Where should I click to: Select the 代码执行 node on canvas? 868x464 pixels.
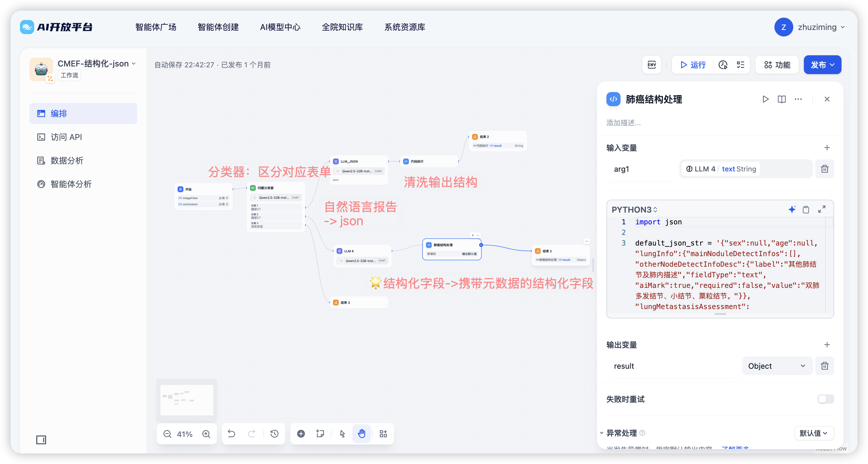tap(429, 161)
